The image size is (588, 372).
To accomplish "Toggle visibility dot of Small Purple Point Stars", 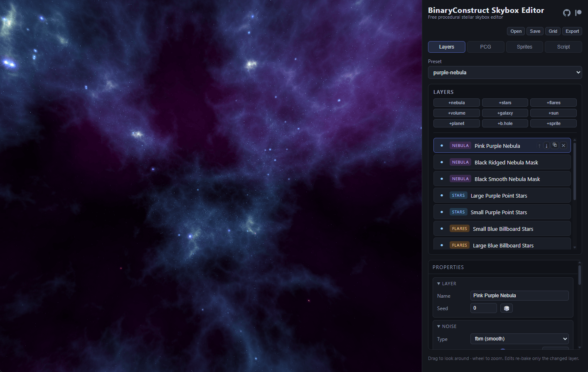I will 442,212.
